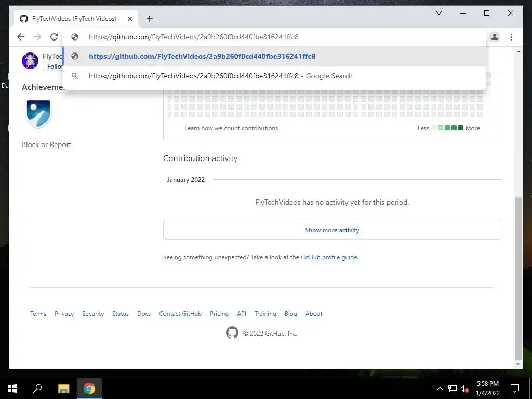Click the GitHub Octocat footer logo
This screenshot has height=399, width=532.
click(x=232, y=332)
